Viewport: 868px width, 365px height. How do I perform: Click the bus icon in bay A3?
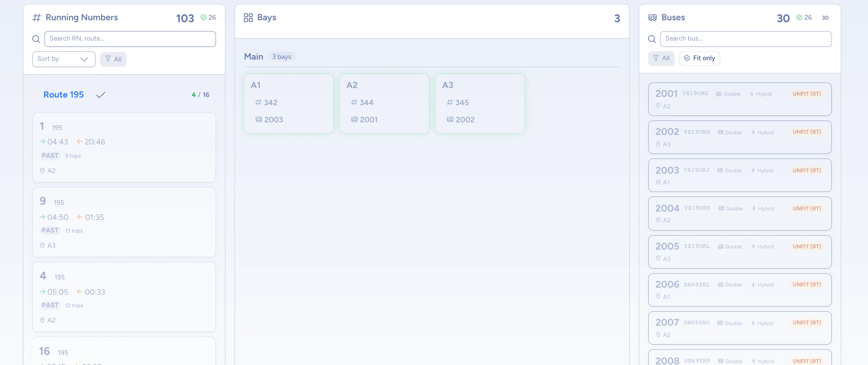click(450, 119)
